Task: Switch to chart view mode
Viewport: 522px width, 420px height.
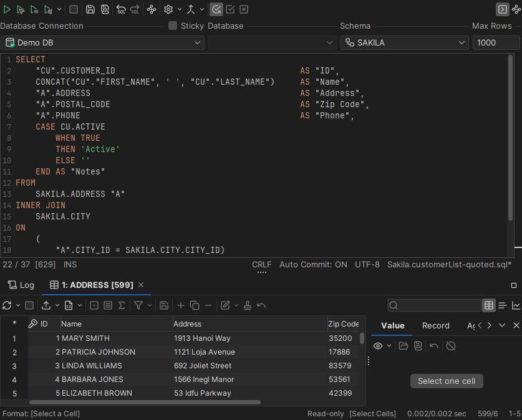Action: [x=516, y=305]
